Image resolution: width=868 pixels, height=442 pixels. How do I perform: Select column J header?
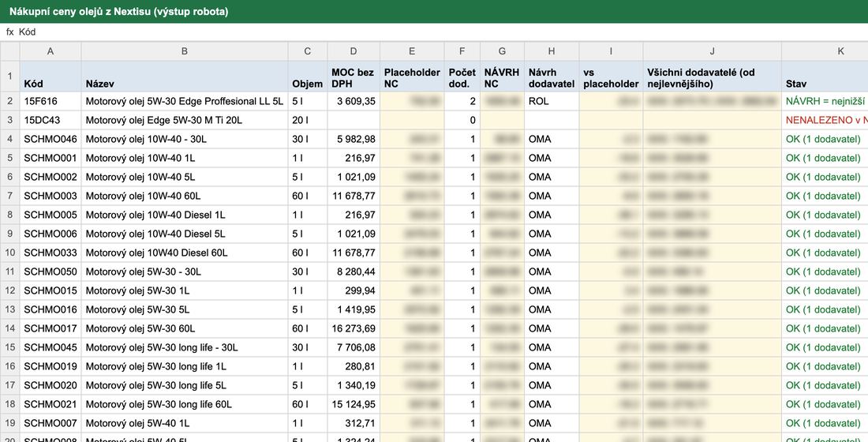coord(713,51)
